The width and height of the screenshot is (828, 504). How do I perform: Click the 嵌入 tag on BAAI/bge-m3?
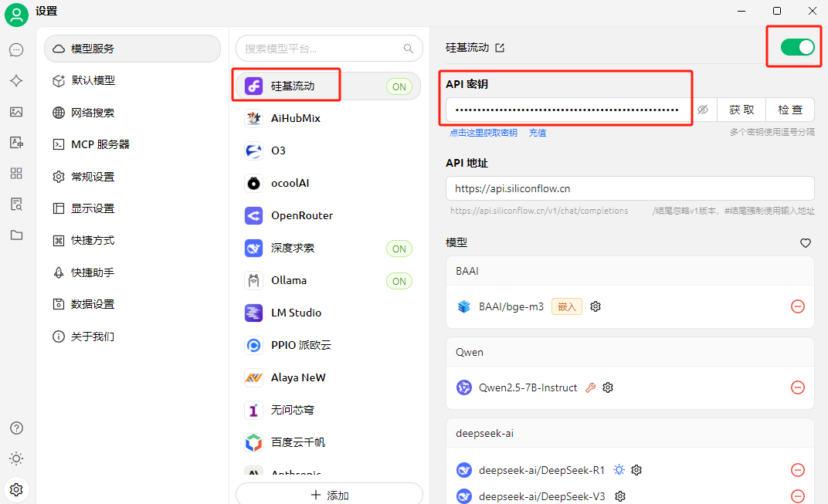(567, 306)
